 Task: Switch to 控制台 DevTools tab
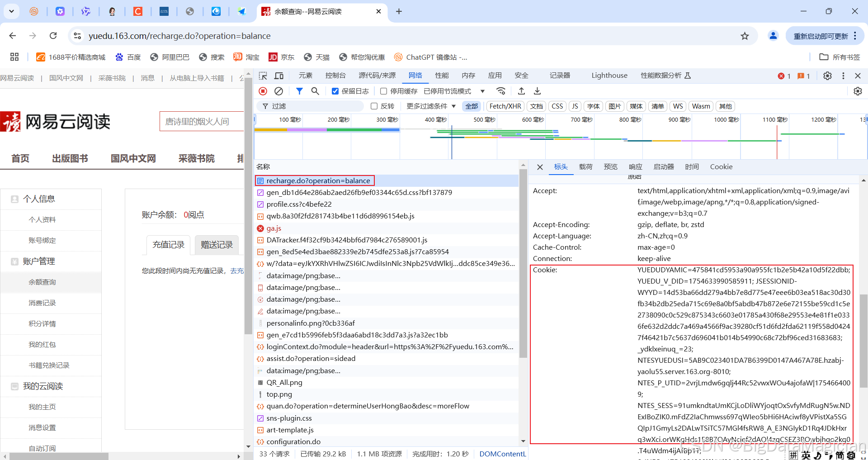(335, 76)
